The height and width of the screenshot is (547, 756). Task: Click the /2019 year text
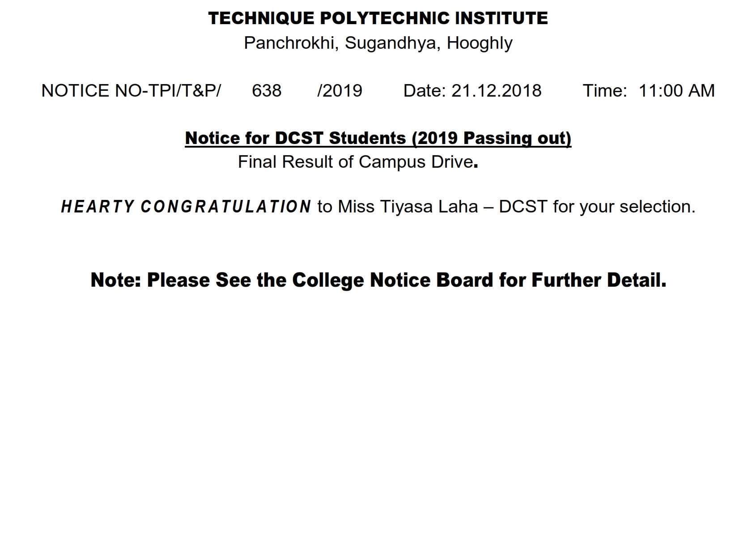[340, 91]
